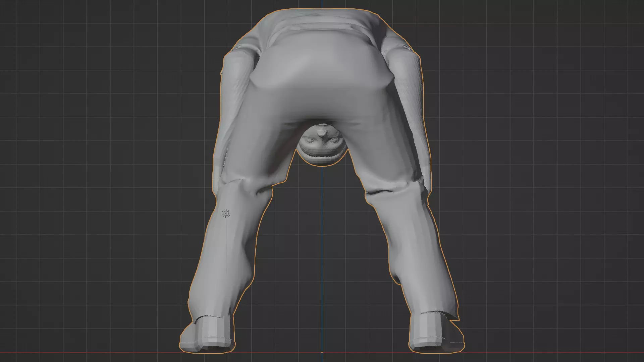Click the 3D cursor on the left leg
The image size is (644, 362).
226,214
